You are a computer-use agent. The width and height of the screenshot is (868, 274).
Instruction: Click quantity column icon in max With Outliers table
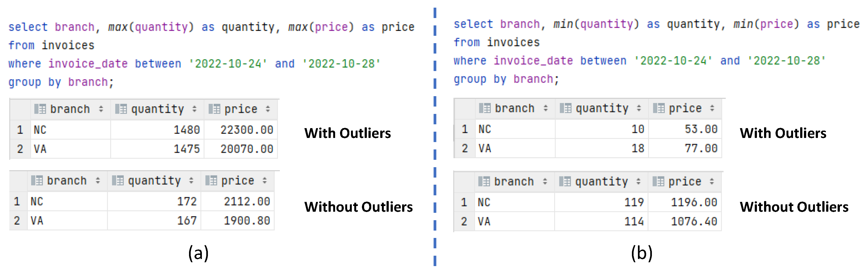121,109
